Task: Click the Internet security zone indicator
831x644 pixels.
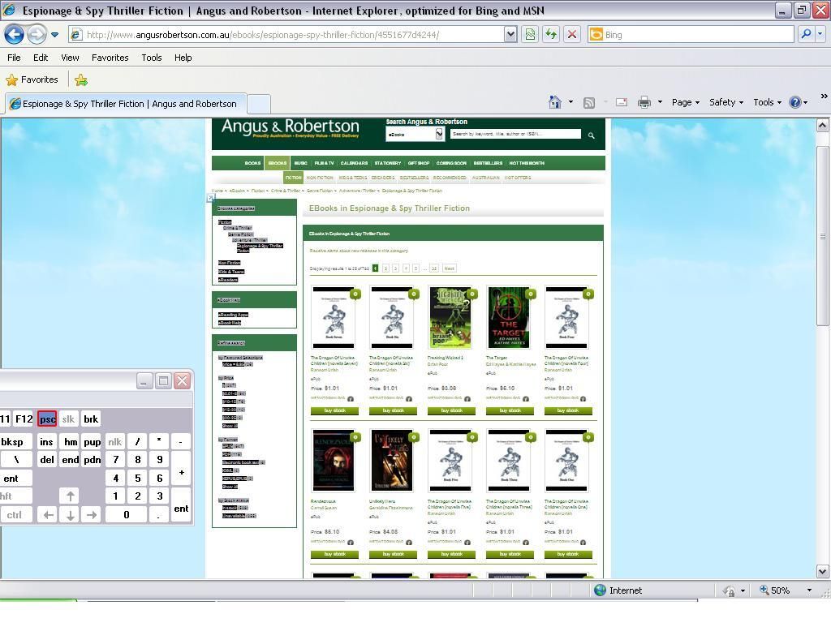Action: [x=618, y=590]
